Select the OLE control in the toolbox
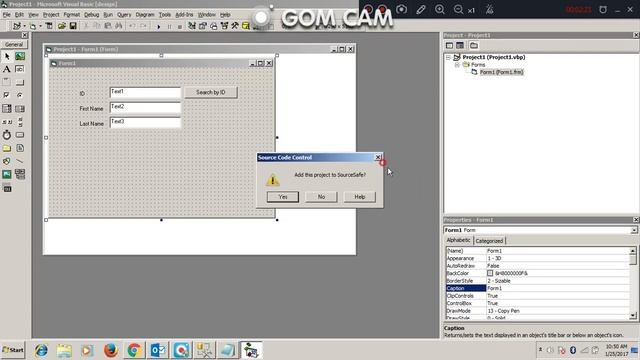The width and height of the screenshot is (640, 360). (x=7, y=188)
